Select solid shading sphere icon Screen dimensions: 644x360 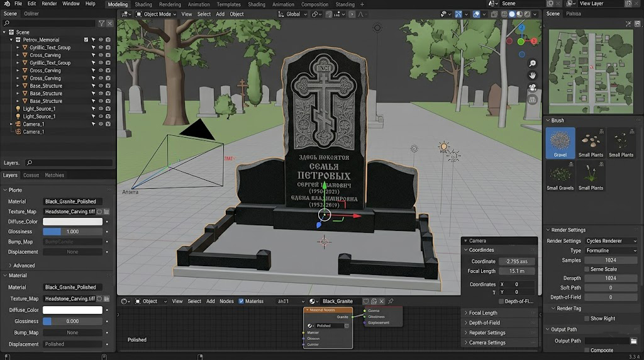512,14
